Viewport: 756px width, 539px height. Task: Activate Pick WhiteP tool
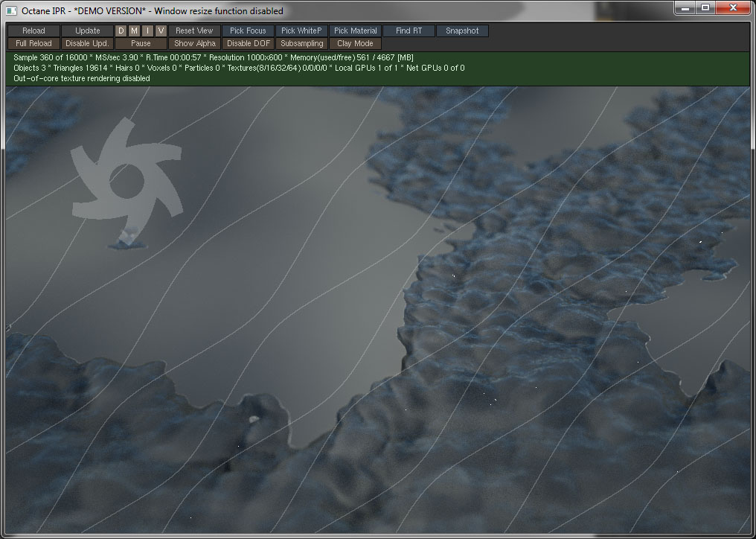point(301,31)
